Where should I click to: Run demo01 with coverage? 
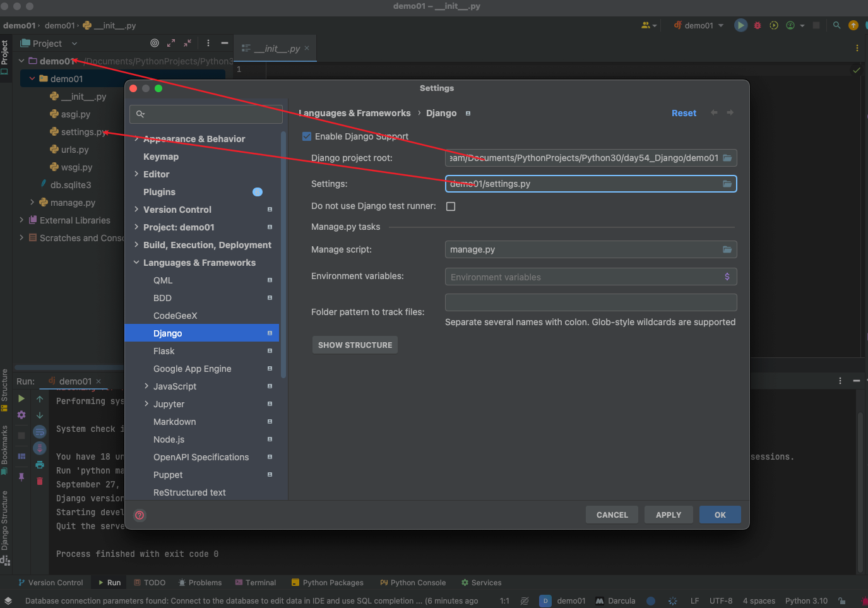click(x=774, y=25)
